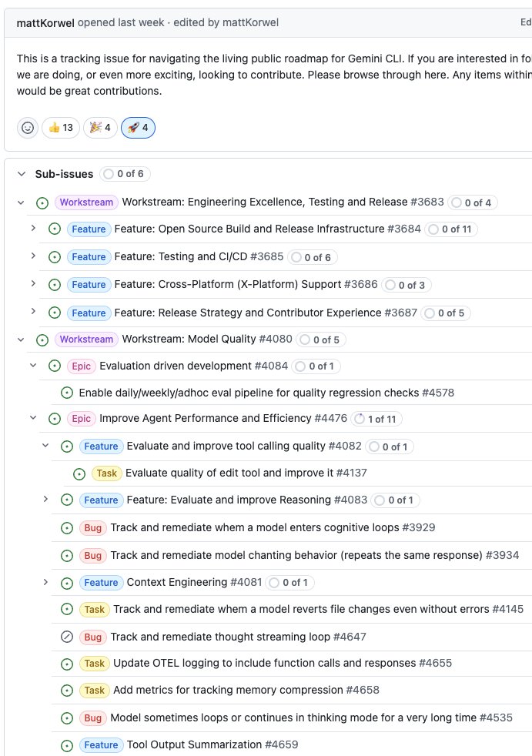This screenshot has height=756, width=532.
Task: Expand Feature Cross-Platform Support #3686
Action: point(33,284)
